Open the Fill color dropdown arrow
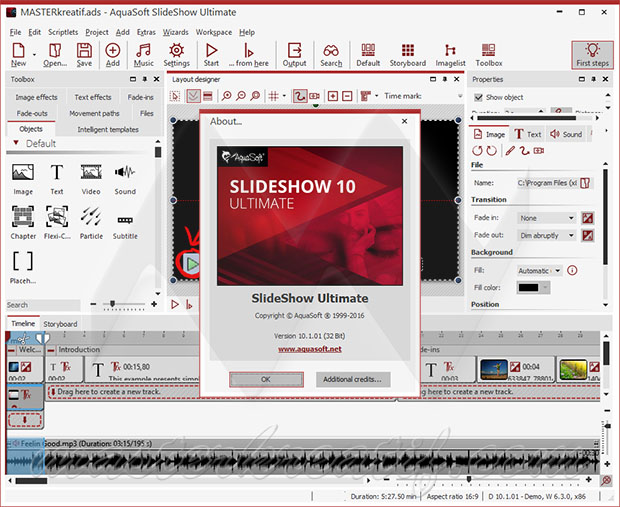The image size is (620, 507). (x=545, y=288)
